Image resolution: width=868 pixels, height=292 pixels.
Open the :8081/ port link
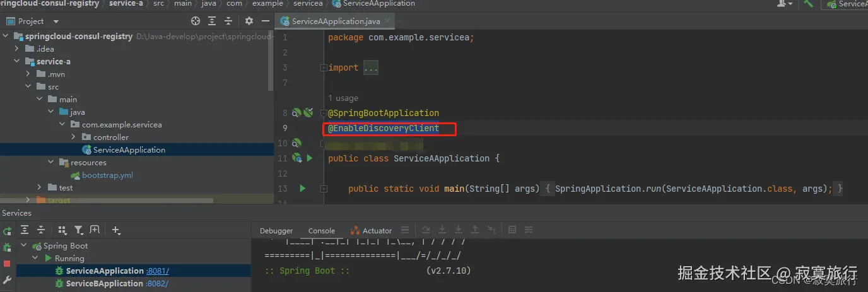coord(158,271)
